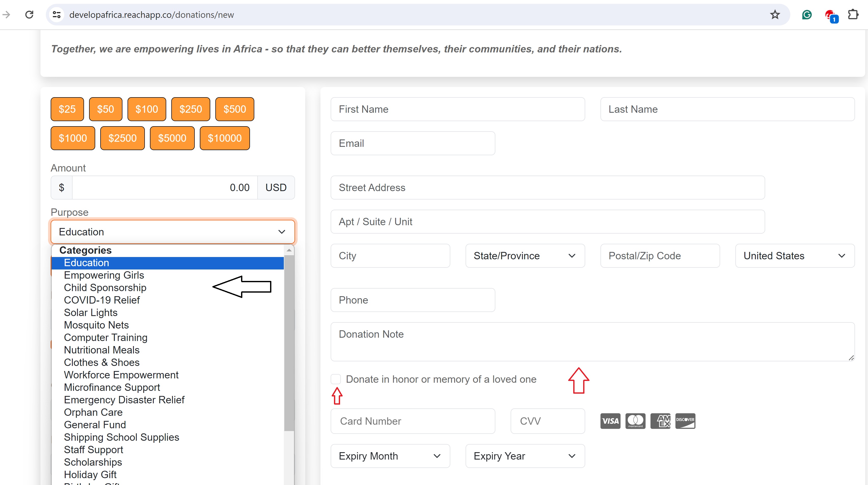View site information icon in address bar
The height and width of the screenshot is (485, 868).
coord(56,15)
